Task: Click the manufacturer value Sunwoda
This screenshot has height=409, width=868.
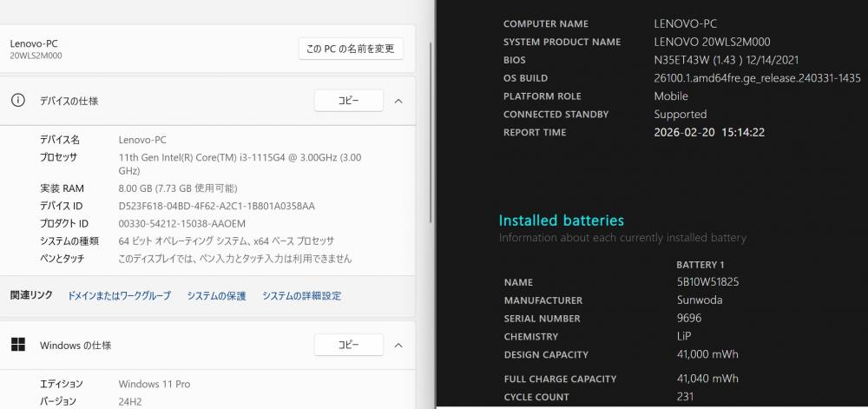Action: 699,300
